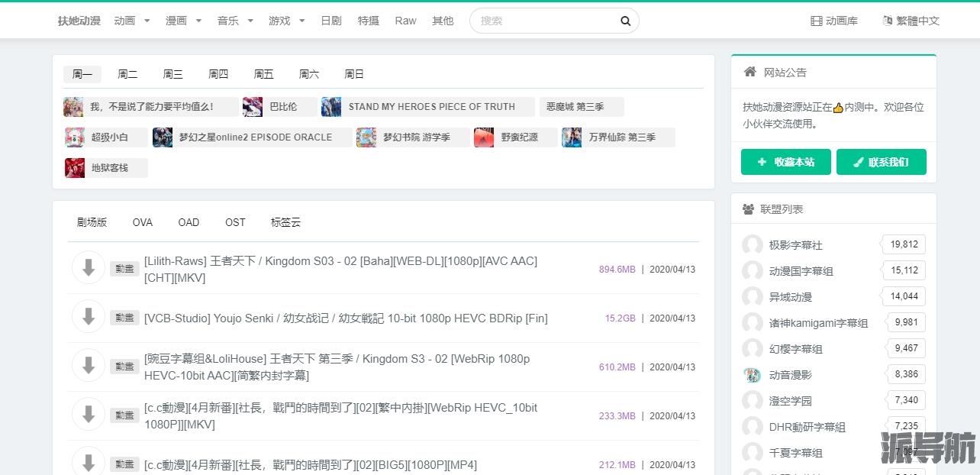Viewport: 980px width, 475px height.
Task: Open the 巴比伦 anime entry
Action: tap(282, 107)
